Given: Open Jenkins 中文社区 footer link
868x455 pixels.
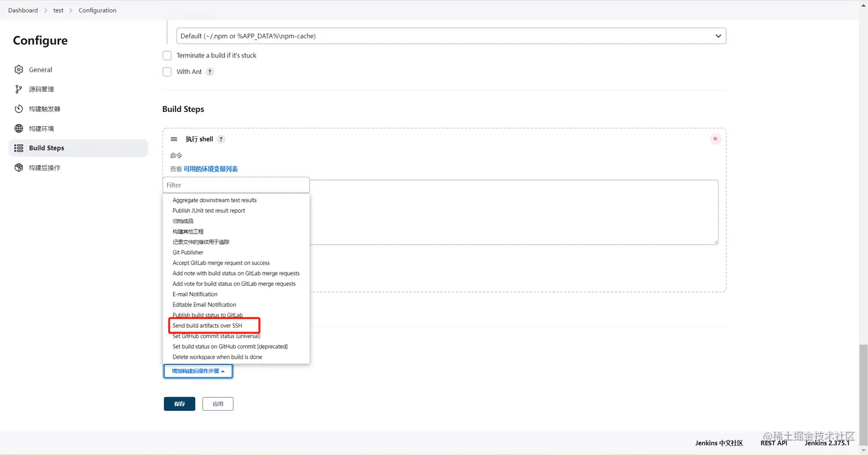Looking at the screenshot, I should coord(719,443).
